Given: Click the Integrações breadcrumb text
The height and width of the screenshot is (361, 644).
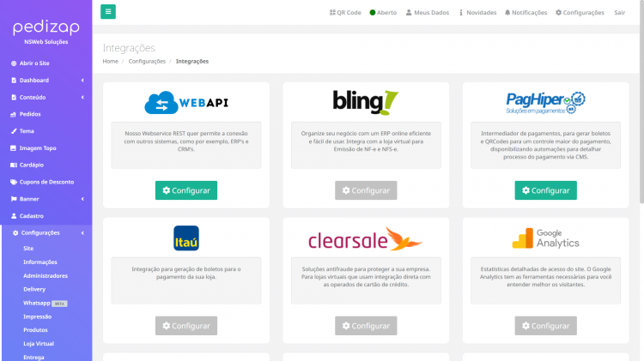Looking at the screenshot, I should pos(191,62).
